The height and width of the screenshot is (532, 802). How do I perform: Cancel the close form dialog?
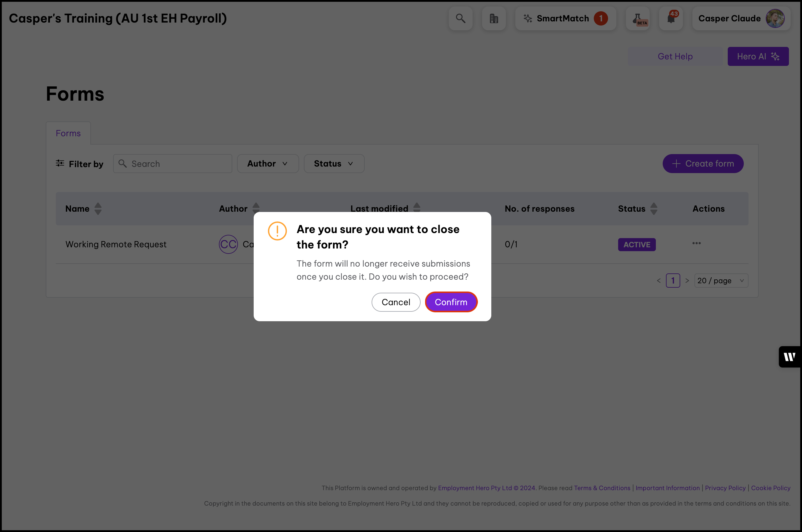(396, 302)
